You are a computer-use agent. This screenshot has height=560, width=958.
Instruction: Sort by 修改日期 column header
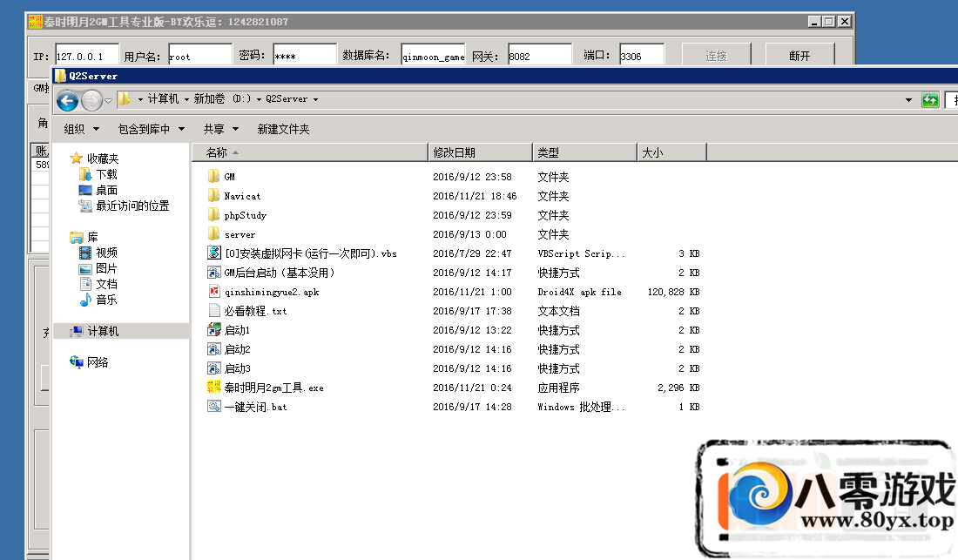click(x=480, y=152)
